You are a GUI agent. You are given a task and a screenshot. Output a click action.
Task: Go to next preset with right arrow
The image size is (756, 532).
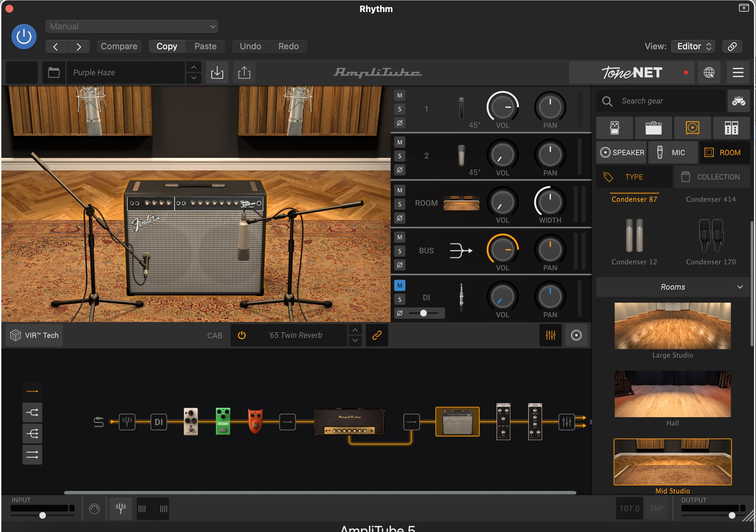coord(79,46)
